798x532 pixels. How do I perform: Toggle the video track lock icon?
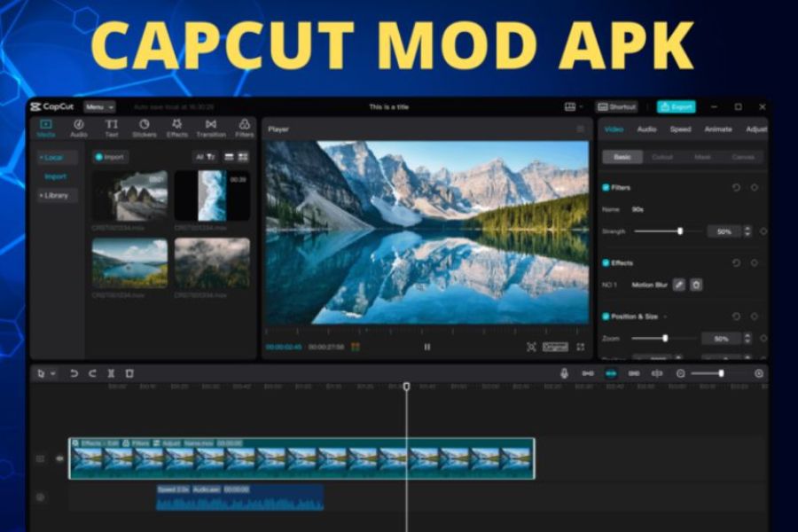click(x=40, y=458)
